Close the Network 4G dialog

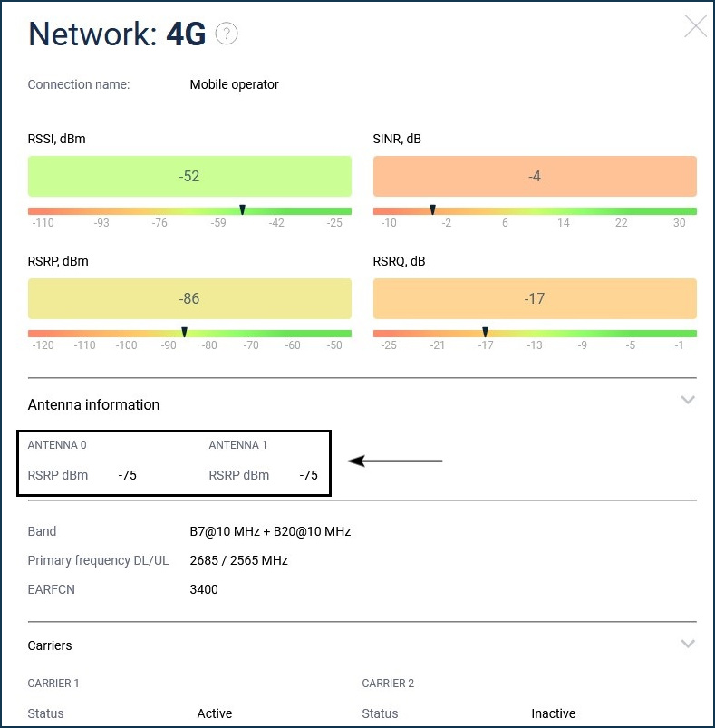pyautogui.click(x=695, y=26)
